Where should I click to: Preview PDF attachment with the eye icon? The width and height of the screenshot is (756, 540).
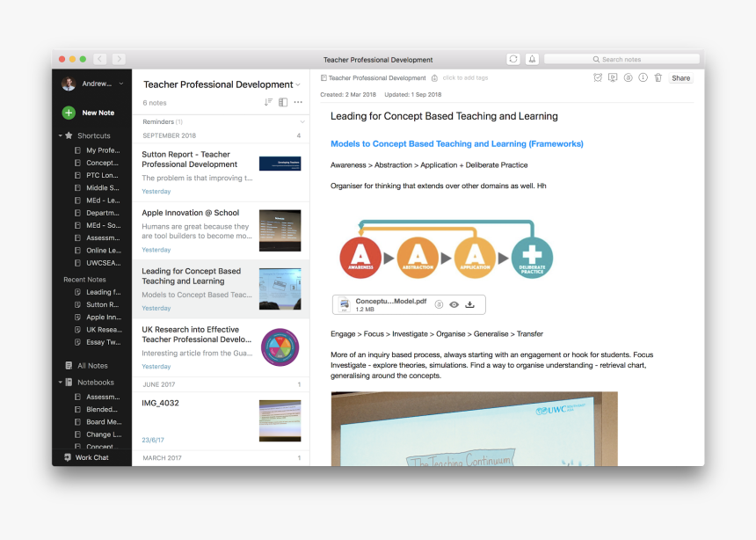[x=454, y=304]
